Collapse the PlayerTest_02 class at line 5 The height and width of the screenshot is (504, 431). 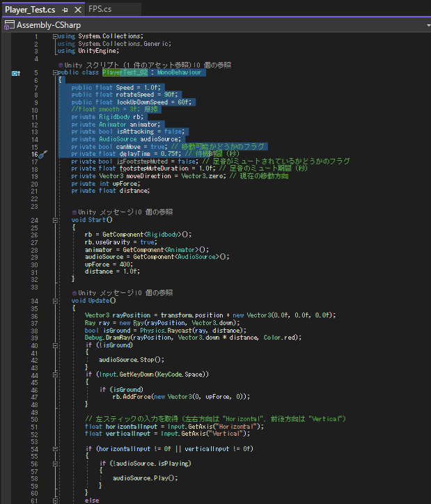(x=55, y=72)
